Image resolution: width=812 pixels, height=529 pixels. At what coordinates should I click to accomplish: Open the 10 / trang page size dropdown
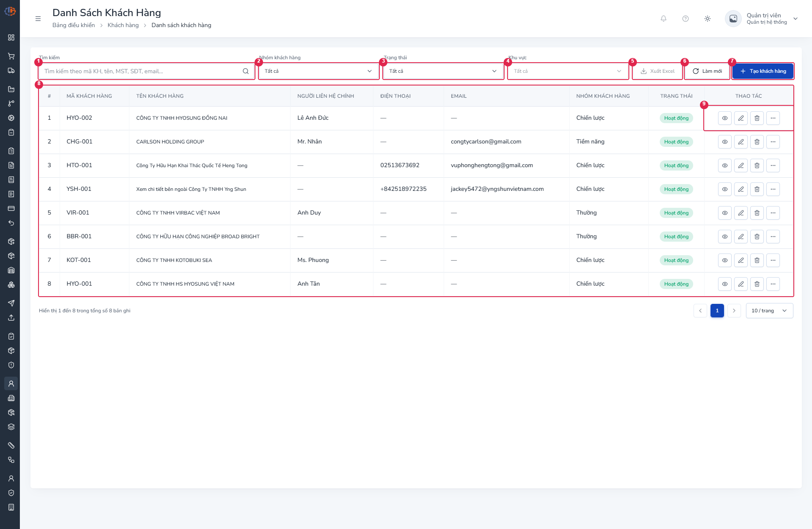pyautogui.click(x=769, y=311)
